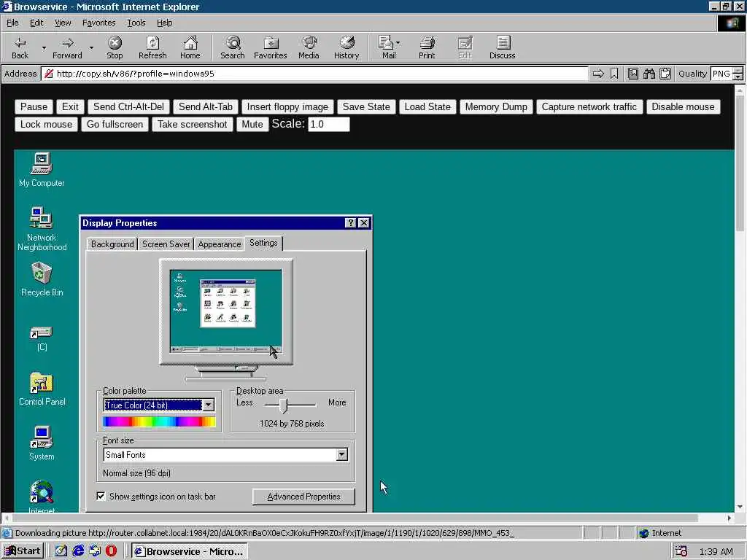Screen dimensions: 747x560
Task: Select the (C) drive shortcut icon
Action: 42,338
